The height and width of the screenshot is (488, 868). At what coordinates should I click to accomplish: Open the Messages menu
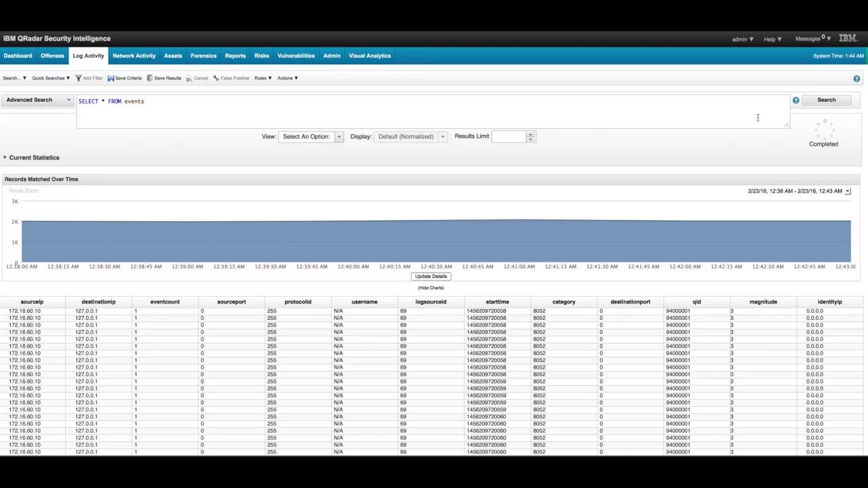click(812, 39)
